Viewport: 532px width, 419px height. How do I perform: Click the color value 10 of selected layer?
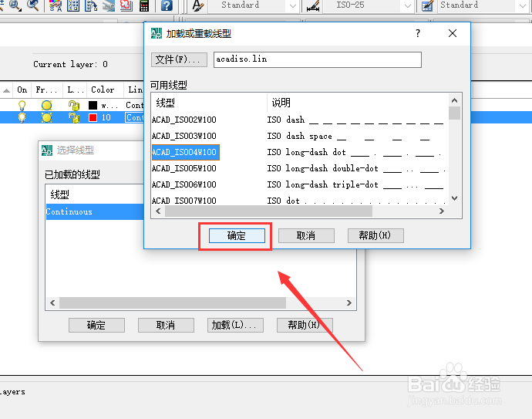106,117
